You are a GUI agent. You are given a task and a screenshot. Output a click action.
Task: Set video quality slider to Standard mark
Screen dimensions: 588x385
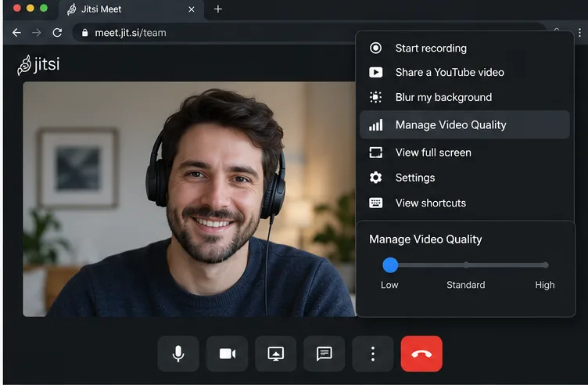[466, 265]
